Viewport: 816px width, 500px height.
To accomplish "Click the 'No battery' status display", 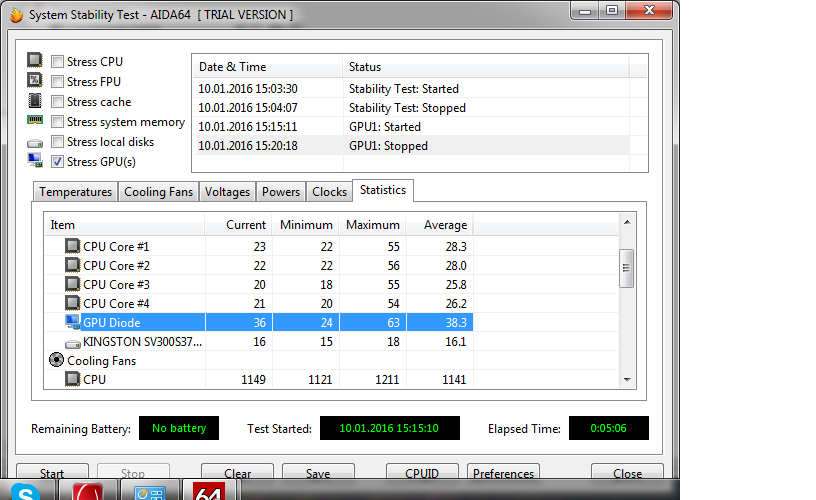I will [x=178, y=428].
